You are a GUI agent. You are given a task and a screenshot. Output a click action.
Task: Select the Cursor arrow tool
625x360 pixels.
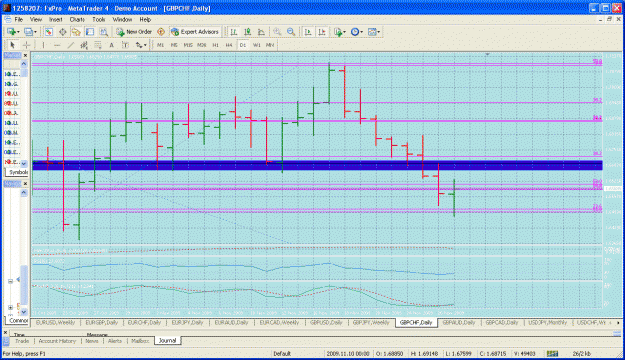pos(12,45)
